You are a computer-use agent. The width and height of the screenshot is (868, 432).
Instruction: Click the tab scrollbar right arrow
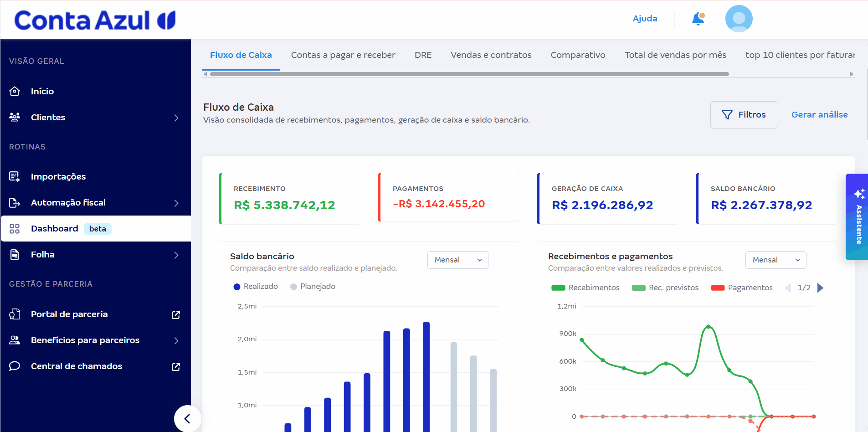pyautogui.click(x=851, y=74)
